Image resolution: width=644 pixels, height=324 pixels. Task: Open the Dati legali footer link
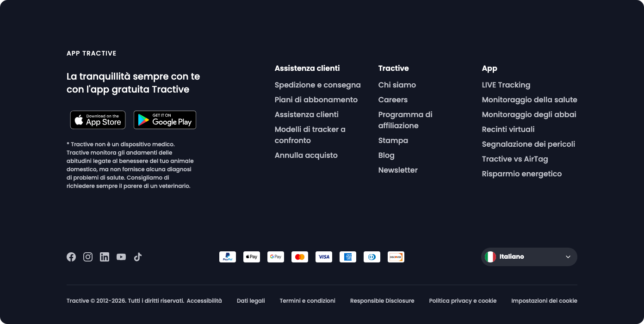(251, 301)
